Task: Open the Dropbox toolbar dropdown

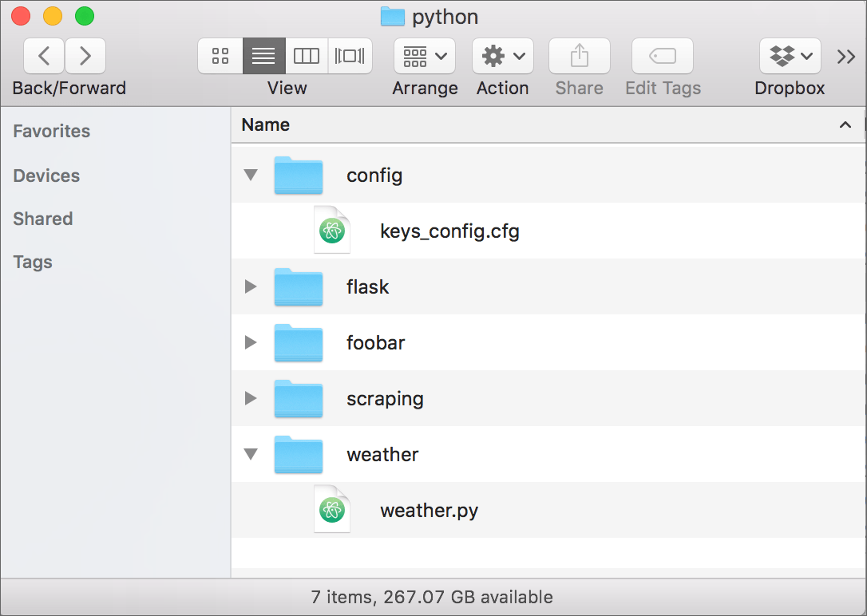Action: (x=790, y=56)
